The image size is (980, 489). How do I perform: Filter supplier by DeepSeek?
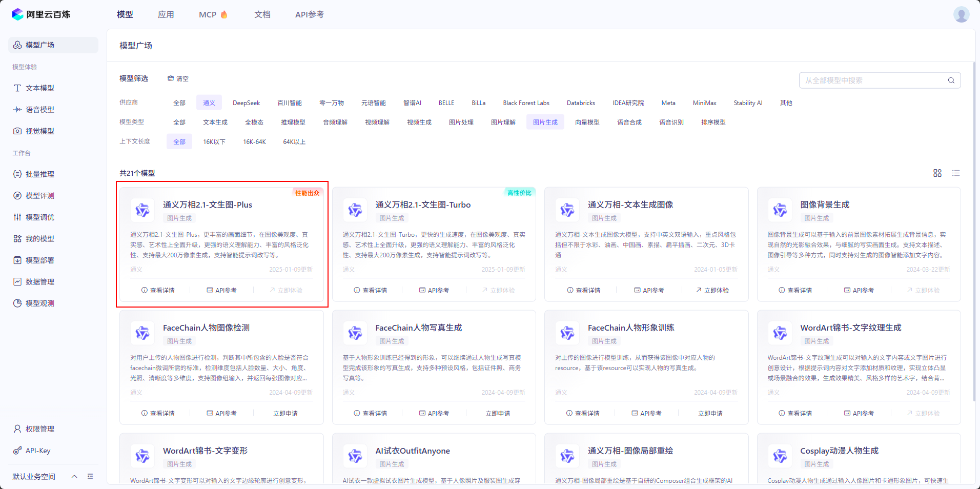[247, 103]
